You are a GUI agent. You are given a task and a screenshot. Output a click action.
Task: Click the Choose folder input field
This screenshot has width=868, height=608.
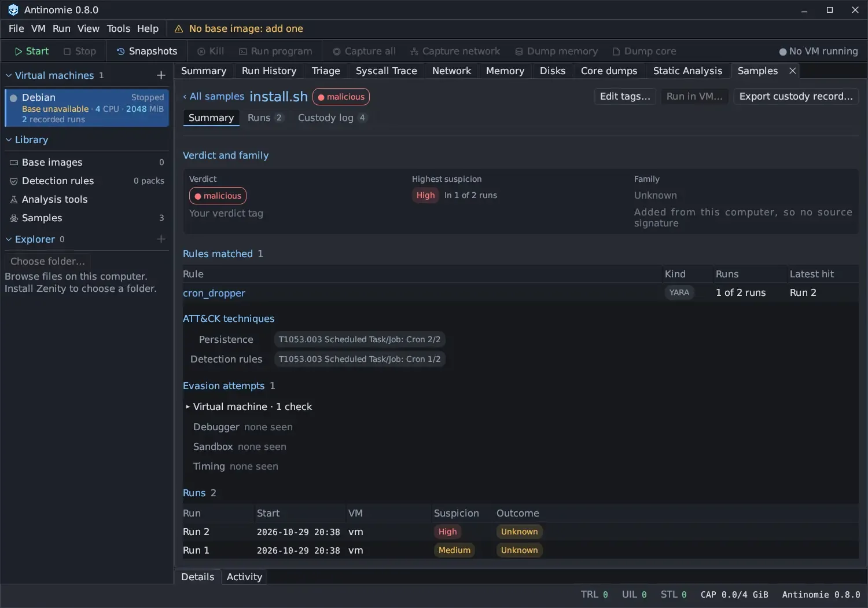[48, 261]
